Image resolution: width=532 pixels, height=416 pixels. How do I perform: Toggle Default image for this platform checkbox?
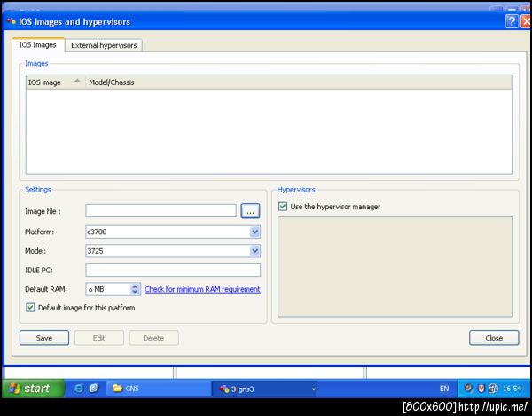(x=30, y=308)
